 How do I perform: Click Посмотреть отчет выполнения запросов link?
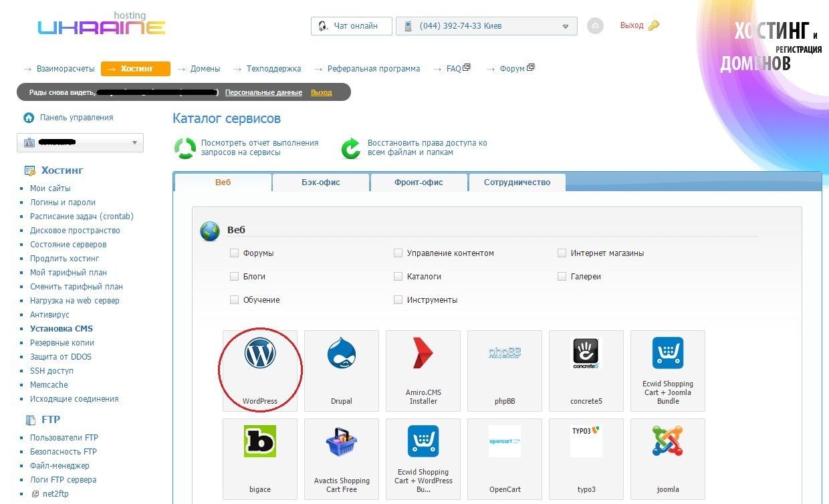pyautogui.click(x=259, y=148)
